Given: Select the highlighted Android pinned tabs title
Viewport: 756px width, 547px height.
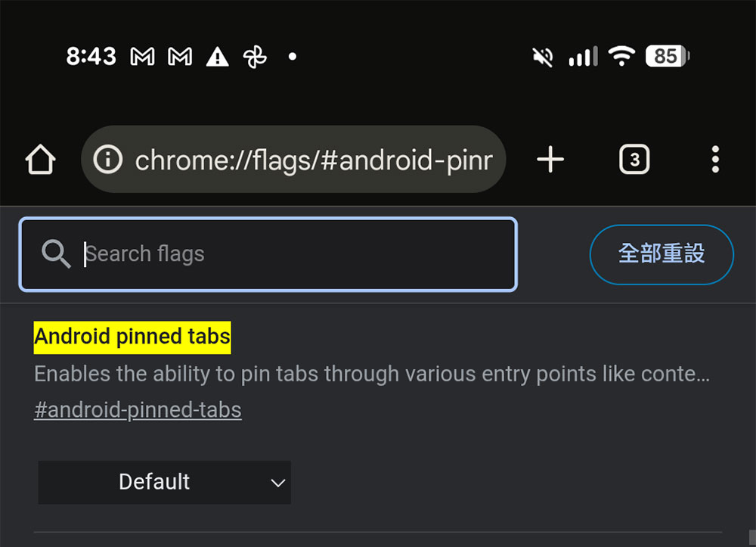Looking at the screenshot, I should point(132,337).
